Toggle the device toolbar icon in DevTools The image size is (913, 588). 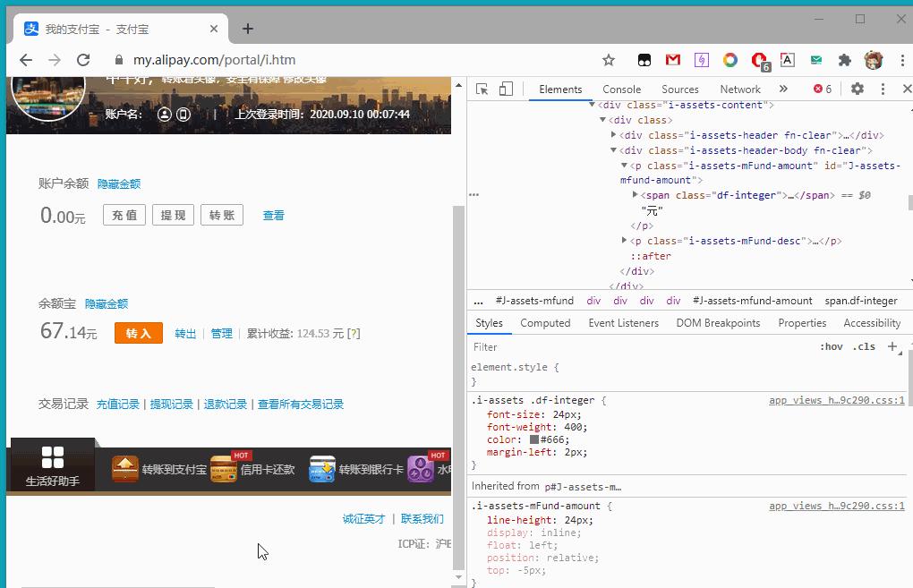point(506,89)
